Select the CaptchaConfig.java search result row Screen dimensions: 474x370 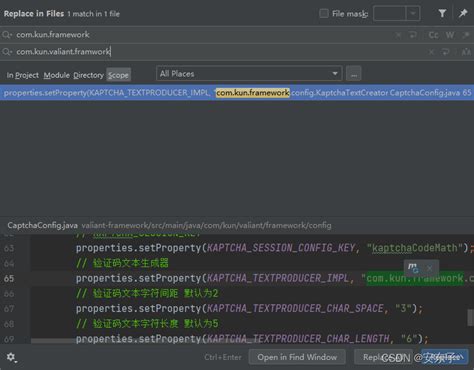237,93
